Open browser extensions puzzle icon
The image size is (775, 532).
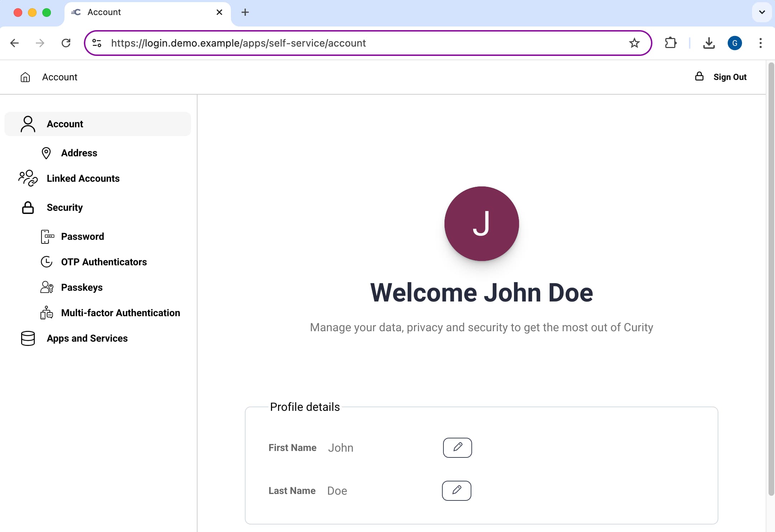click(670, 43)
